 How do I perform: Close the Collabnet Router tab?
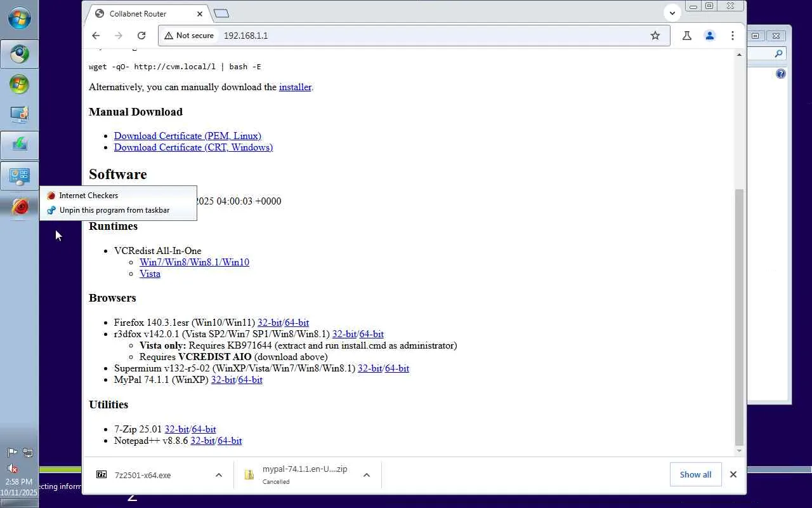(200, 13)
